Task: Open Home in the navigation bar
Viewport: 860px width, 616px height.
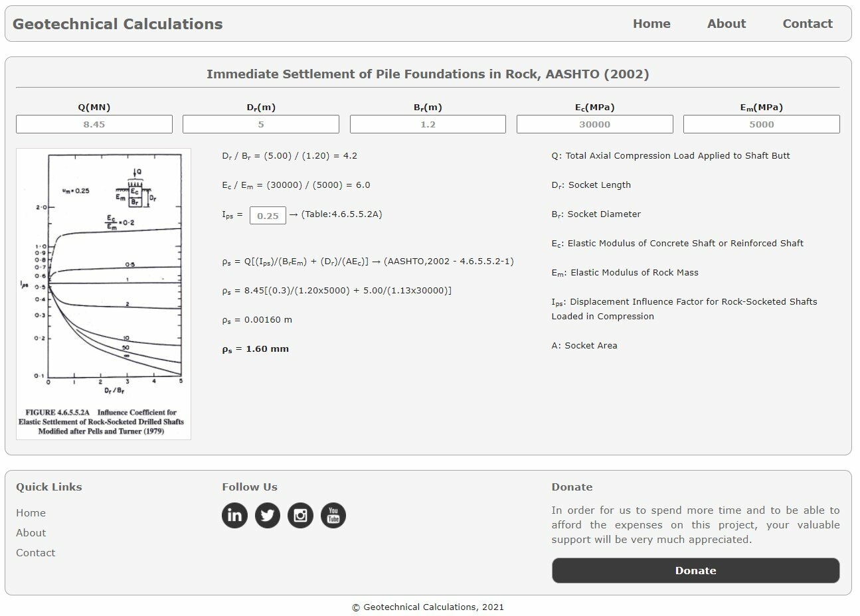Action: click(x=651, y=24)
